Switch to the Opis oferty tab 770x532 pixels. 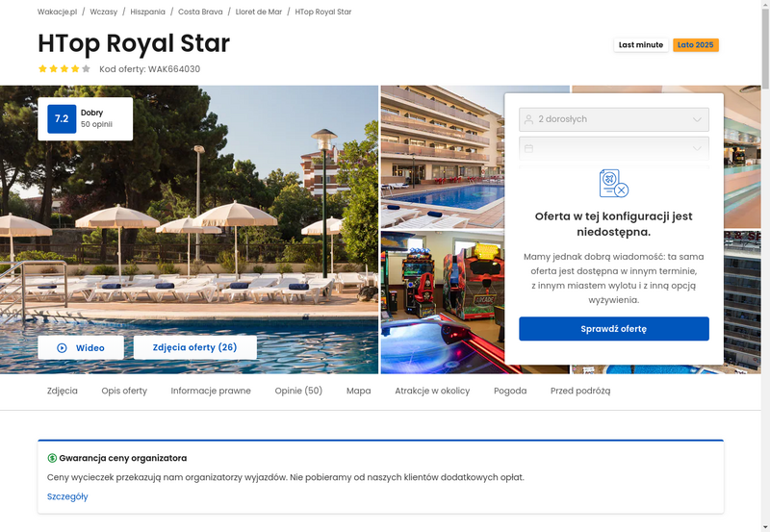click(124, 391)
